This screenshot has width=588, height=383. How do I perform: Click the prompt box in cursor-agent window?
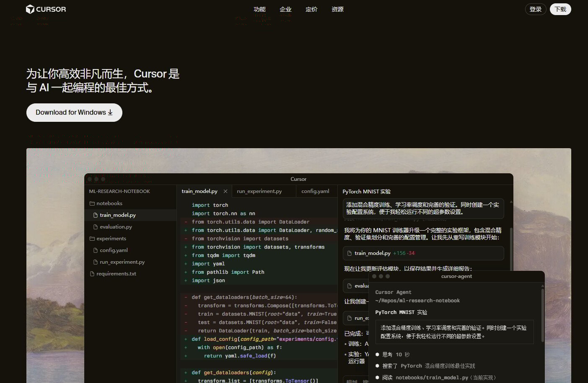pos(454,332)
